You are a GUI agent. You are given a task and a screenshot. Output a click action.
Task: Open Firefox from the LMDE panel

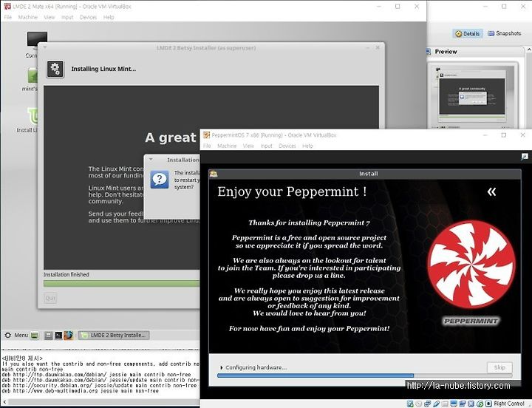(x=68, y=335)
